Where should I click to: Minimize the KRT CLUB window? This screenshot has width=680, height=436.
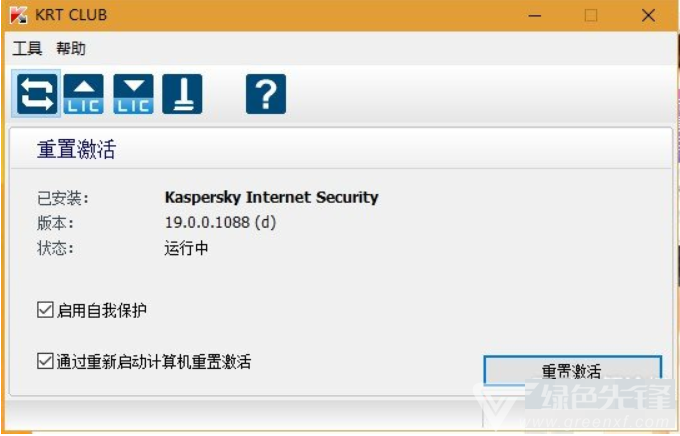tap(535, 16)
